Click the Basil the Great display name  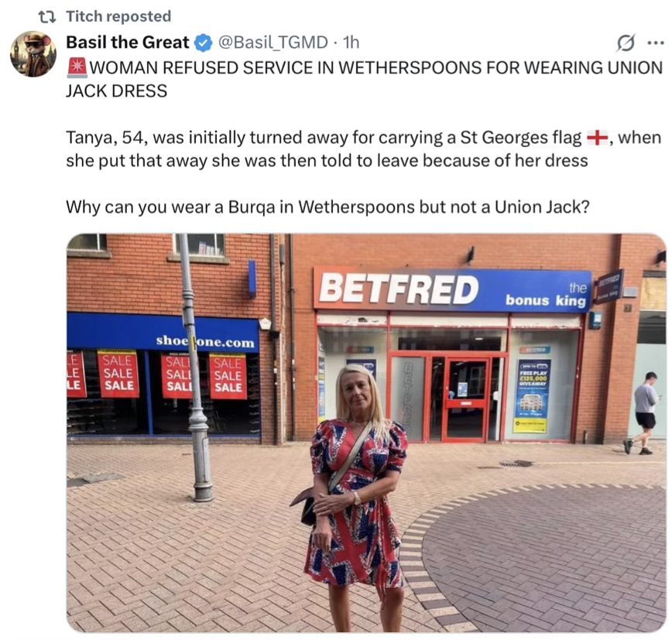(x=127, y=43)
